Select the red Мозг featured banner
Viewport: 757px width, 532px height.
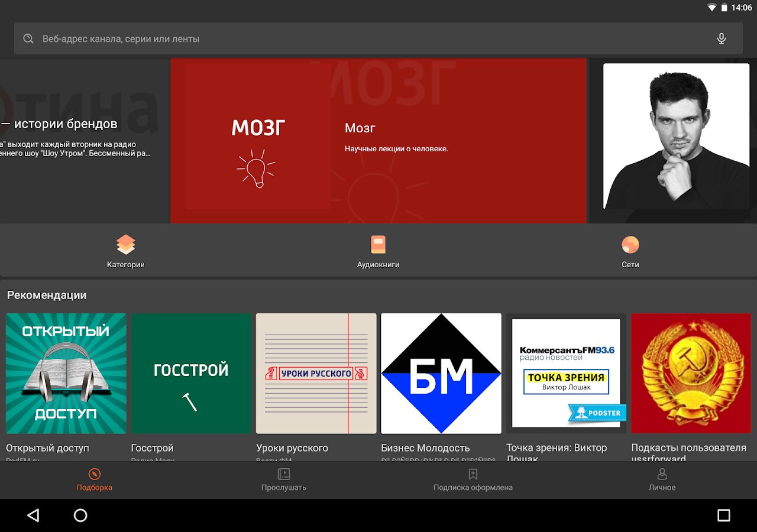pos(378,141)
